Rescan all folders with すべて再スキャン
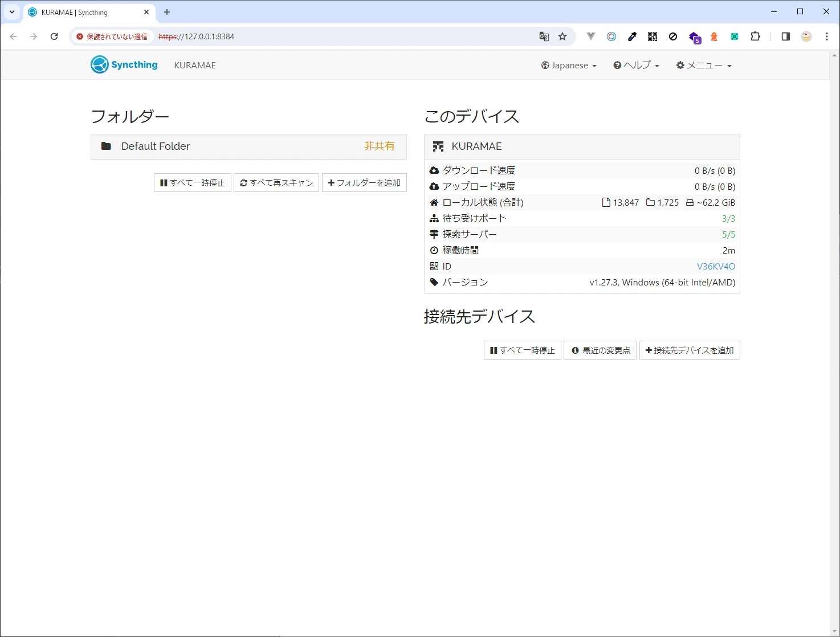Screen dimensions: 840x637 click(276, 183)
